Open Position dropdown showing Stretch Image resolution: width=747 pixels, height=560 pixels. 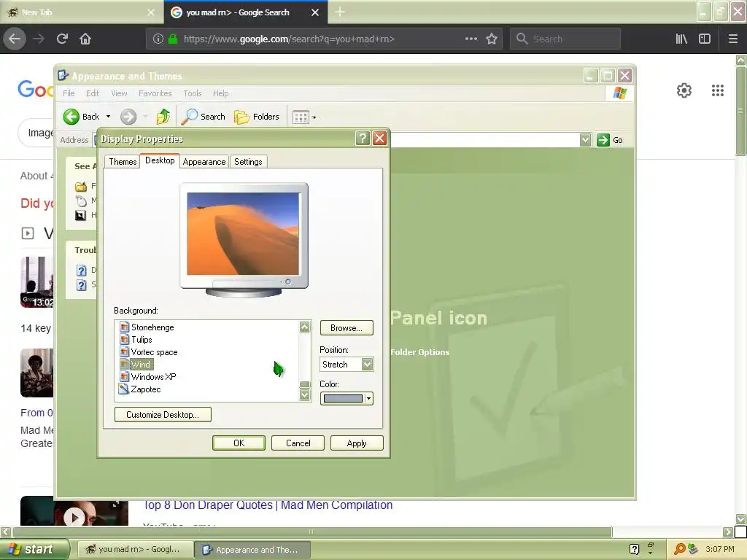(347, 365)
